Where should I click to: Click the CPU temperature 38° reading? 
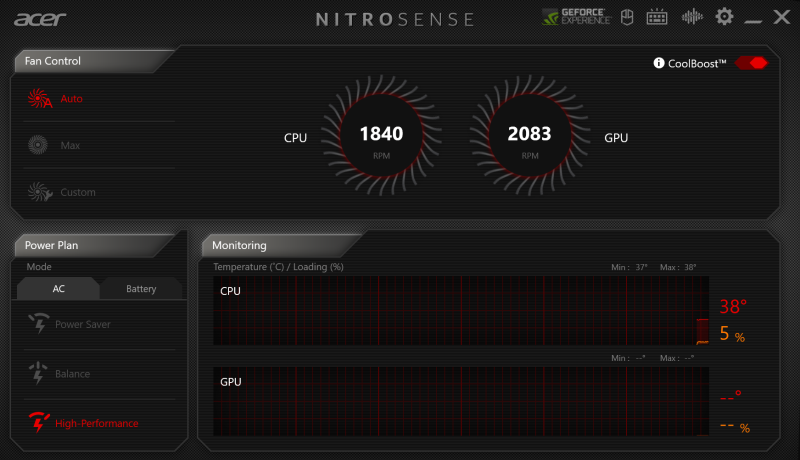(733, 306)
